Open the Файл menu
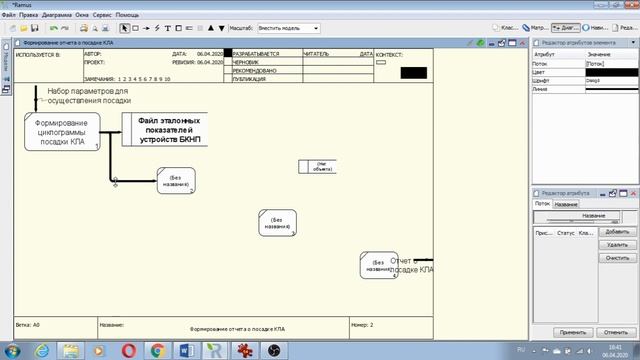The image size is (640, 360). click(x=9, y=15)
